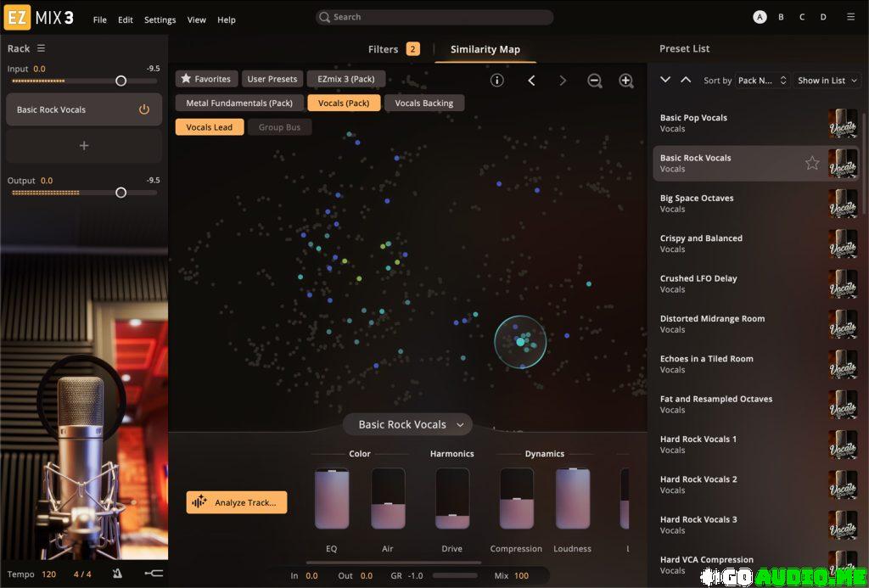Open the Sort by Pack Name dropdown
Viewport: 869px width, 588px height.
point(762,81)
